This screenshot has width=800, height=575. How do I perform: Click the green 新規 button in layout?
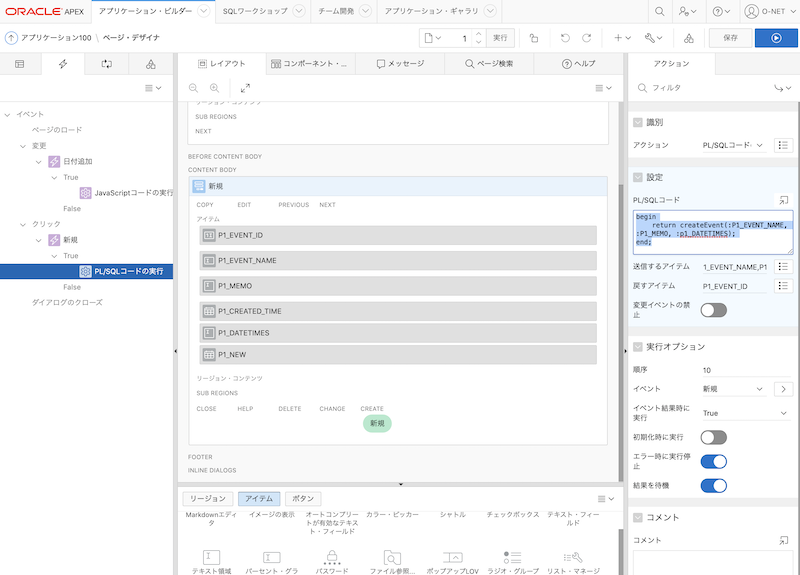pos(377,423)
